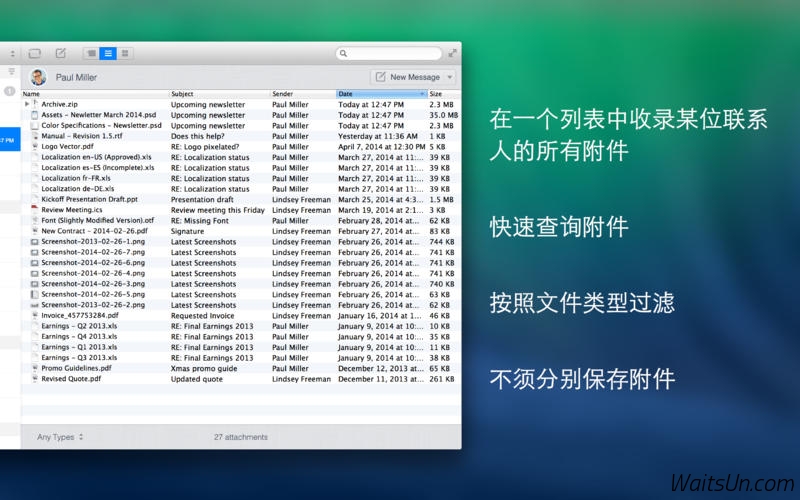Sort by the Size column header
The image size is (800, 500).
pyautogui.click(x=444, y=94)
